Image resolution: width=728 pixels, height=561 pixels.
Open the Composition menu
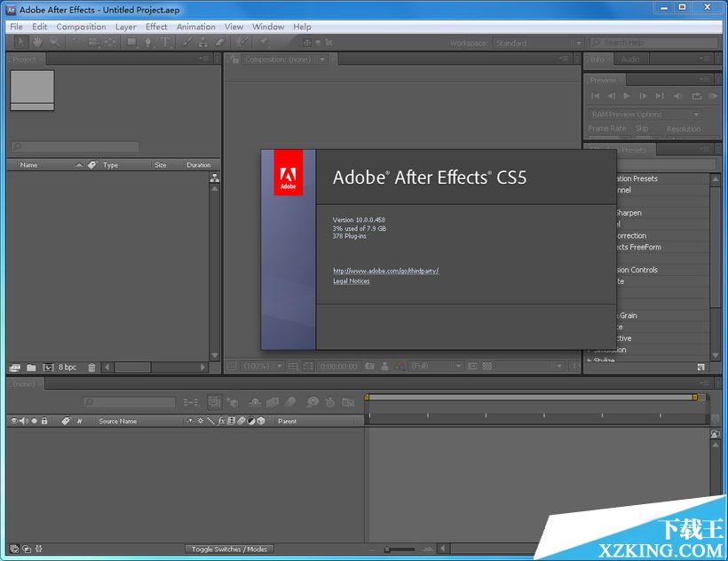tap(82, 27)
